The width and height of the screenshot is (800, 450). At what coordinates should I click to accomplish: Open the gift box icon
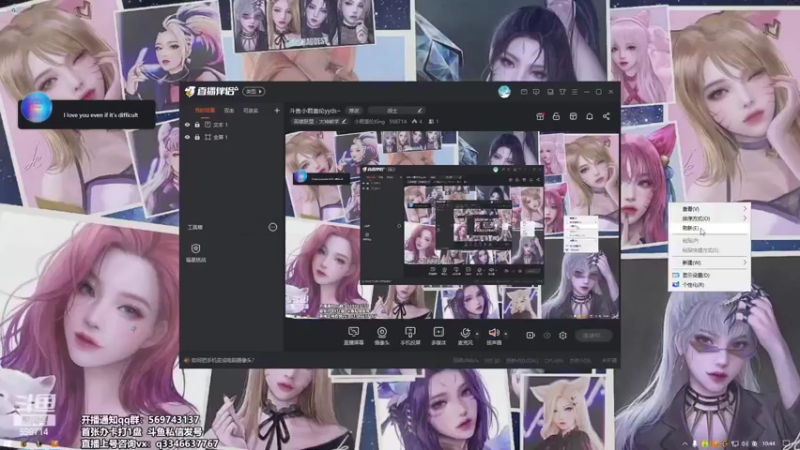(540, 116)
